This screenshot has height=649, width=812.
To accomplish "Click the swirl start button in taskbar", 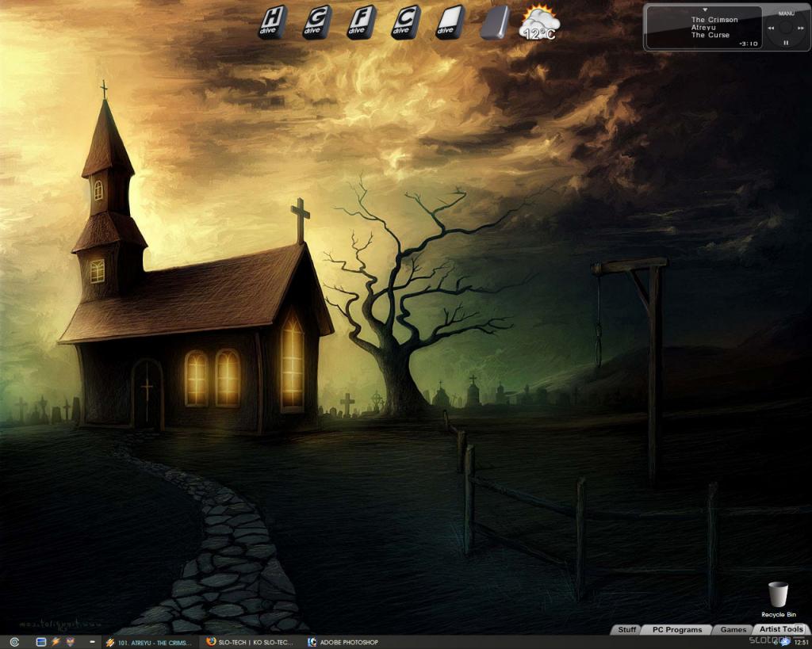I will point(14,643).
